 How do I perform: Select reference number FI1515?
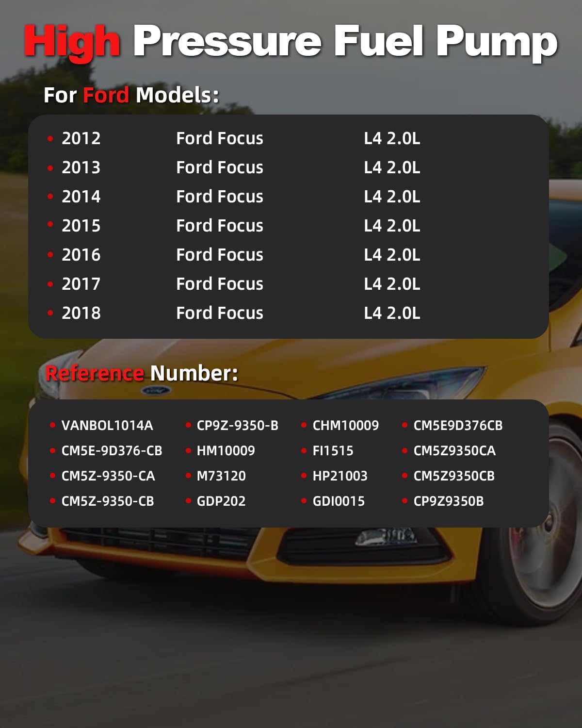click(333, 451)
